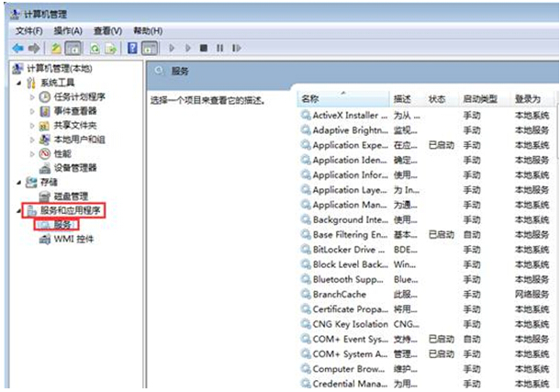Select the Background Intelligent Transfer service
This screenshot has width=560, height=392.
tap(425, 219)
